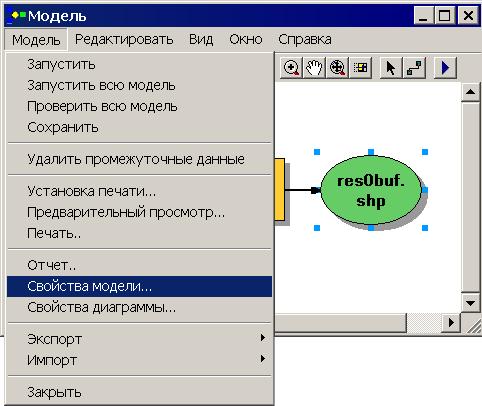Screen dimensions: 482x406
Task: Open the Окно menu
Action: coord(246,40)
